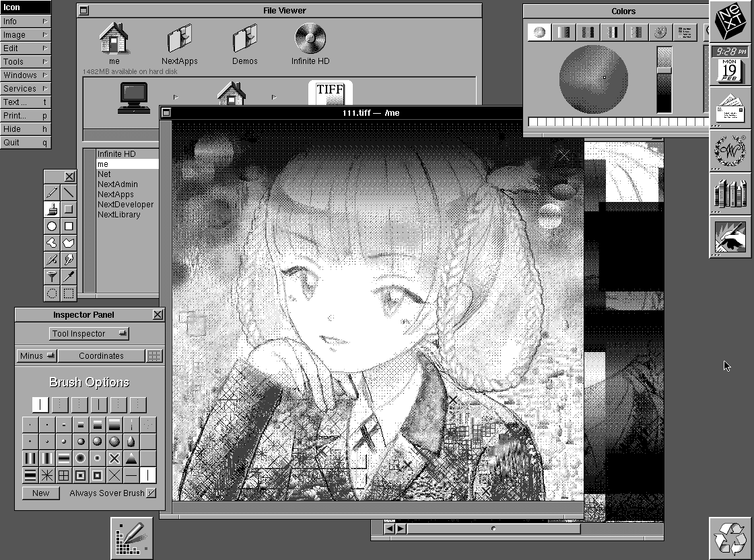This screenshot has height=560, width=754.
Task: Activate the rectangular marquee selection tool
Action: tap(69, 293)
